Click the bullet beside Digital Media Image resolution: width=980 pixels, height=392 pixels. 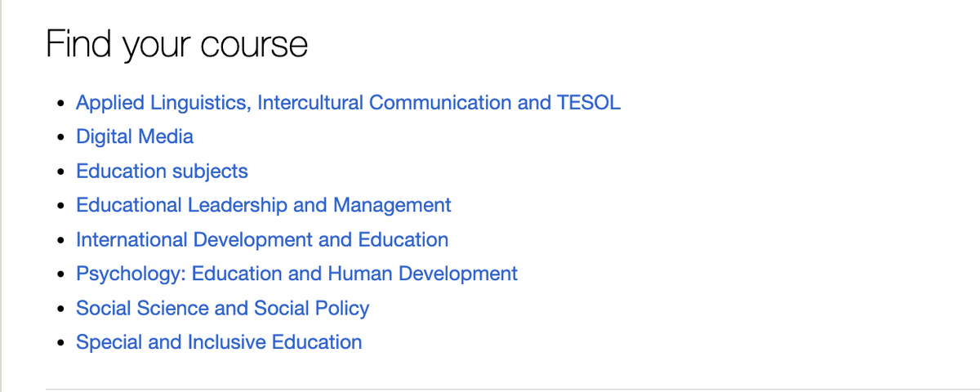click(x=60, y=139)
